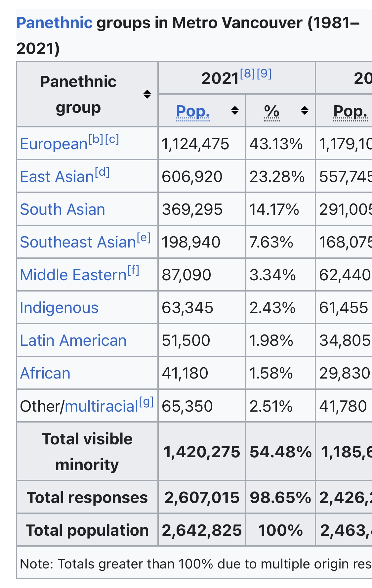
Task: Open citation reference [9] beside 2021
Action: pos(264,73)
